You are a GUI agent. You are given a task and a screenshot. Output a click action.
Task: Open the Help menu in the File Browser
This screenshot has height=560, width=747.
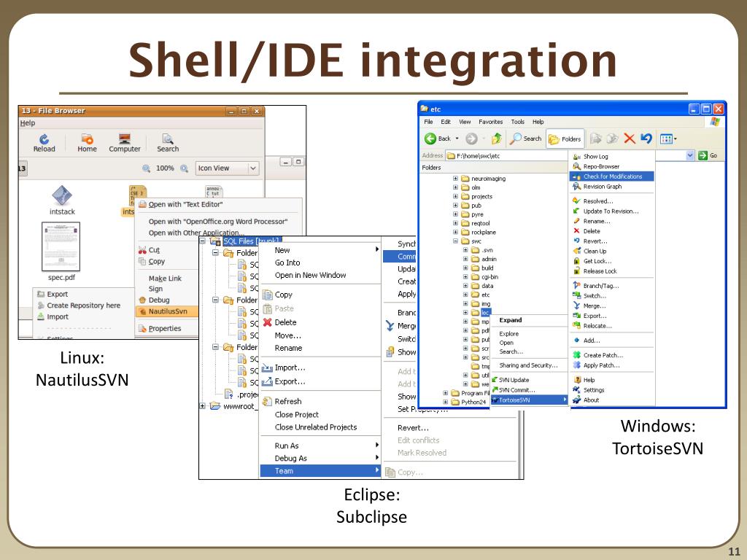pyautogui.click(x=28, y=122)
